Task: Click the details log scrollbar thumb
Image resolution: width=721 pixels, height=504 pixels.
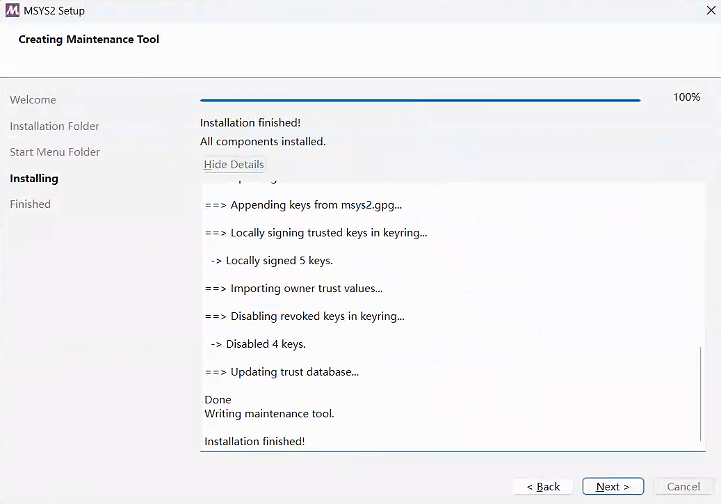Action: (x=700, y=394)
